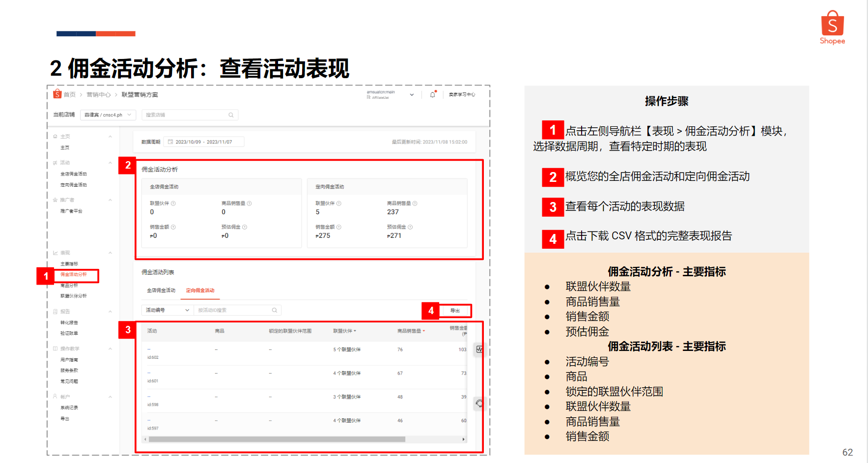Open the activity link above id:602

tap(149, 349)
